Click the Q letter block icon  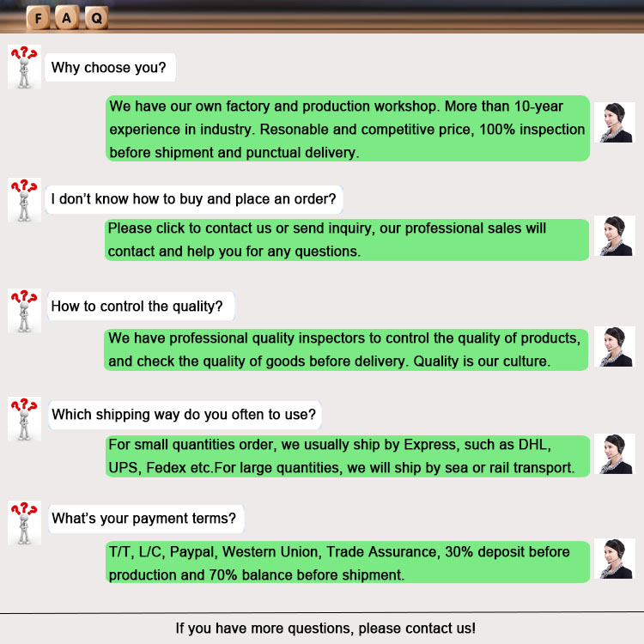(96, 18)
